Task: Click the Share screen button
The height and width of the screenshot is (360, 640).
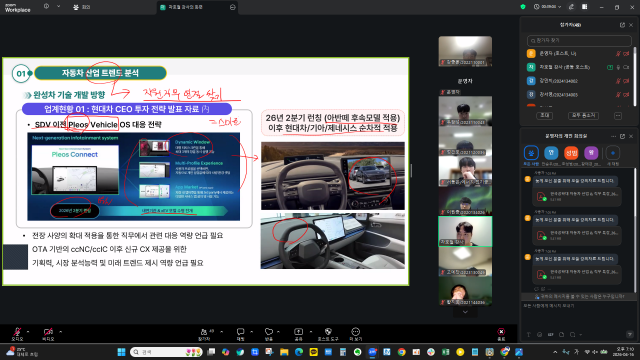Action: [x=298, y=333]
